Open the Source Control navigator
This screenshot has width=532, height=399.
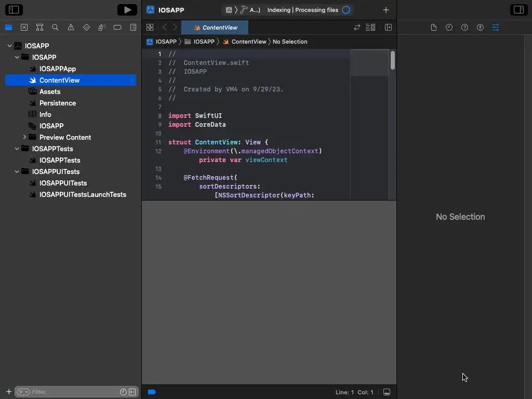(24, 28)
